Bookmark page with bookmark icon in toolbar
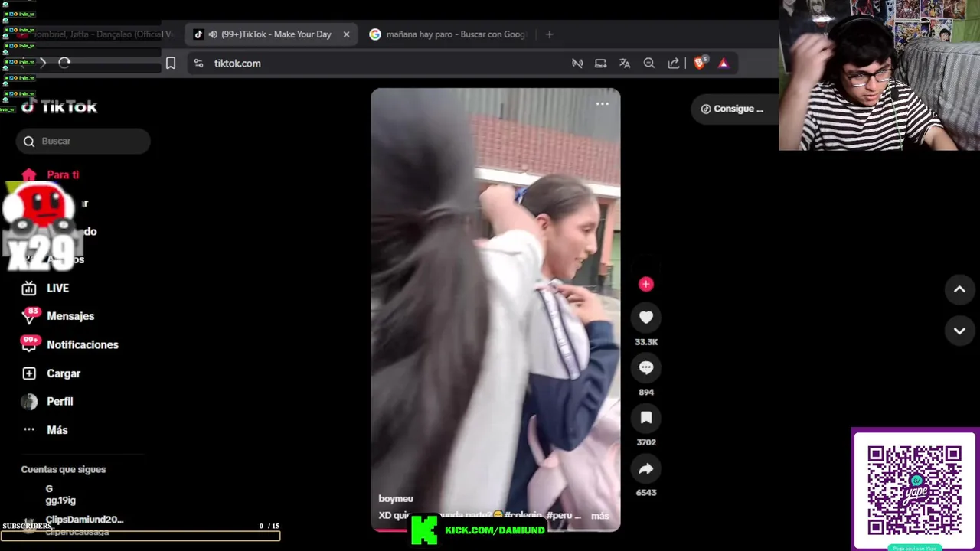The height and width of the screenshot is (551, 980). pos(171,64)
